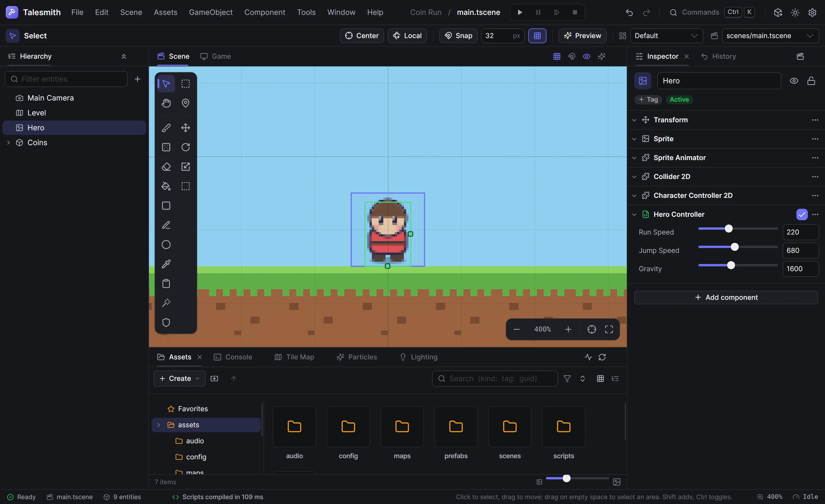Image resolution: width=825 pixels, height=504 pixels.
Task: Undo the last action
Action: tap(629, 12)
